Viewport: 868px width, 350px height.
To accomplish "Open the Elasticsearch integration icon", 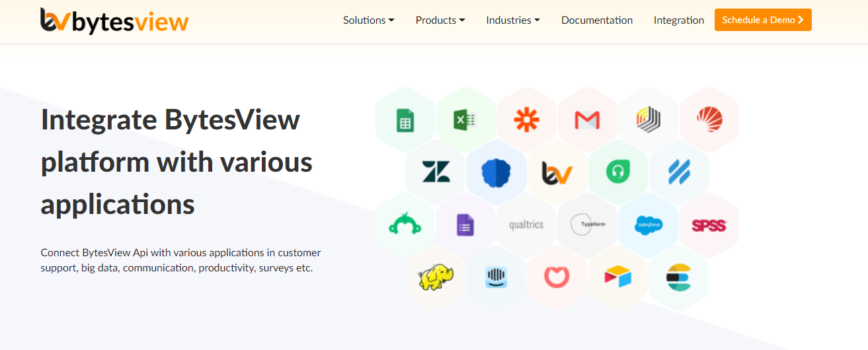I will [678, 277].
